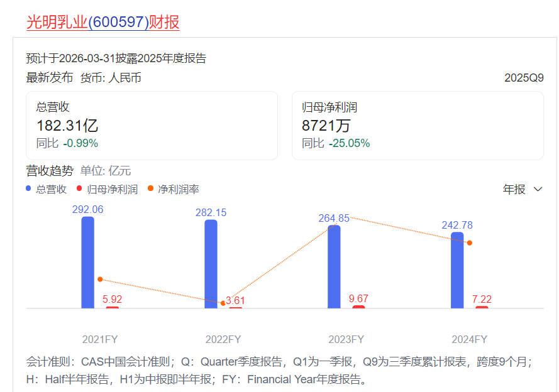
Task: Click the 最新发布 label
Action: click(x=50, y=78)
